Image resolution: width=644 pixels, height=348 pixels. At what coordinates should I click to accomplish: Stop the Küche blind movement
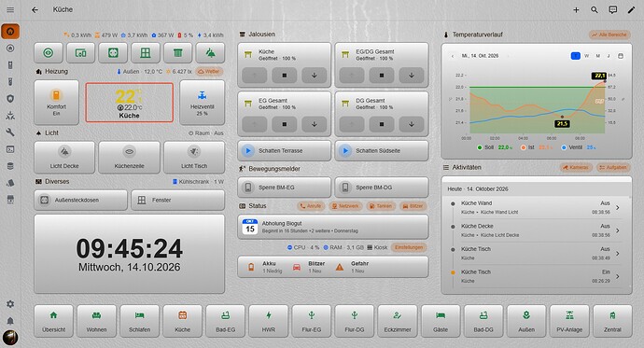[x=285, y=75]
